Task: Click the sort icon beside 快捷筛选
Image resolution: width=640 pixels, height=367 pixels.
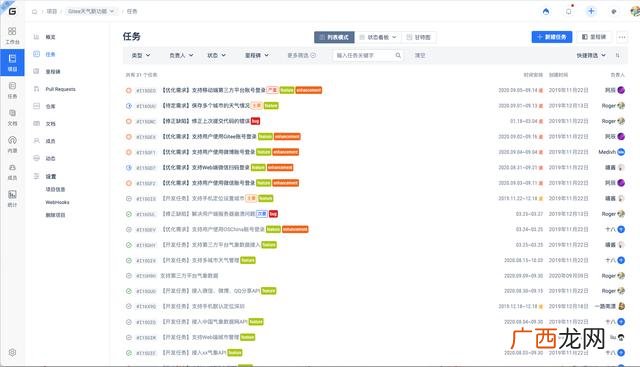Action: (x=618, y=55)
